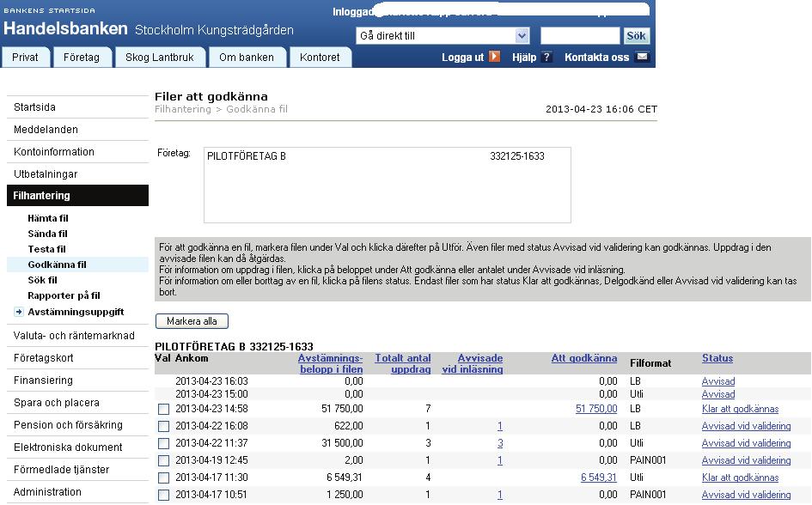
Task: Check the box for file 2013-04-17 11:30
Action: [x=163, y=478]
